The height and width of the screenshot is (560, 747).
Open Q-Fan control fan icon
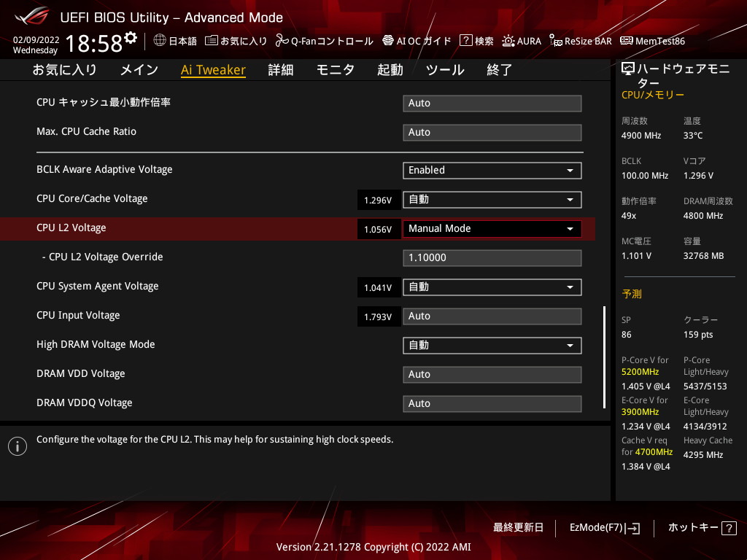tap(282, 41)
